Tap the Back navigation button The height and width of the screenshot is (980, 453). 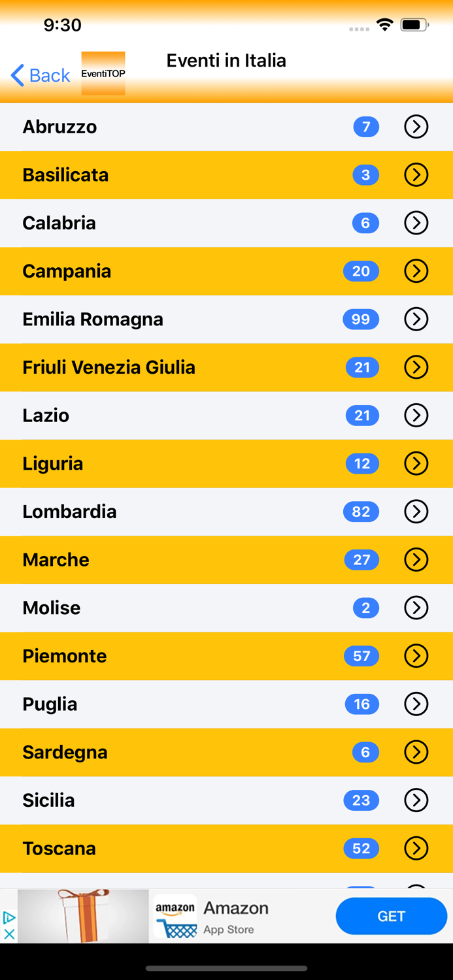(41, 75)
